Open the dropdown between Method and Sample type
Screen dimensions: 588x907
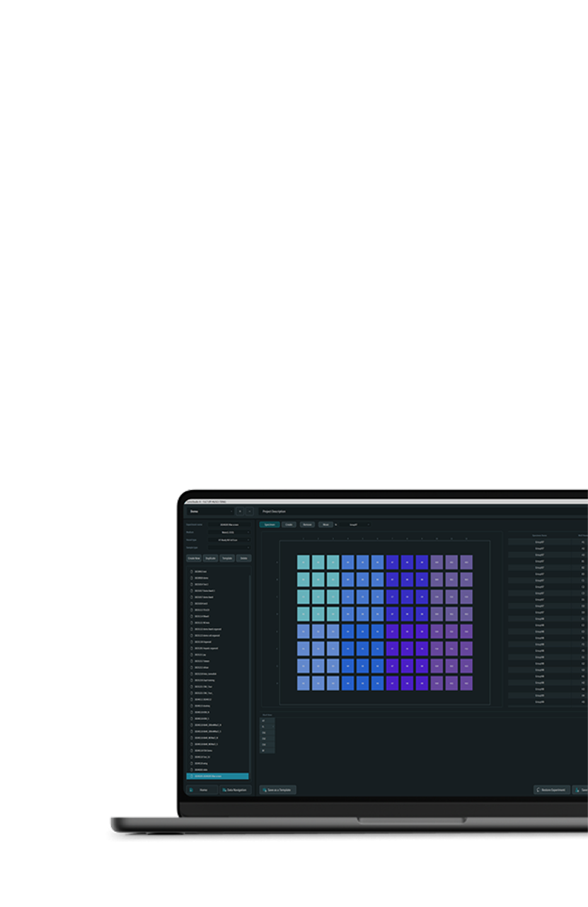coord(229,540)
